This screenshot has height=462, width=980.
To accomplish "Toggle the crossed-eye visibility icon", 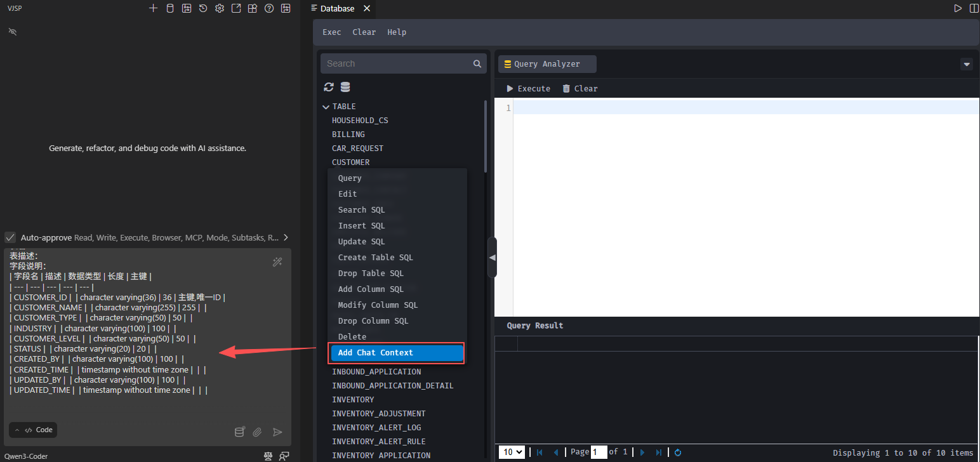I will point(12,31).
